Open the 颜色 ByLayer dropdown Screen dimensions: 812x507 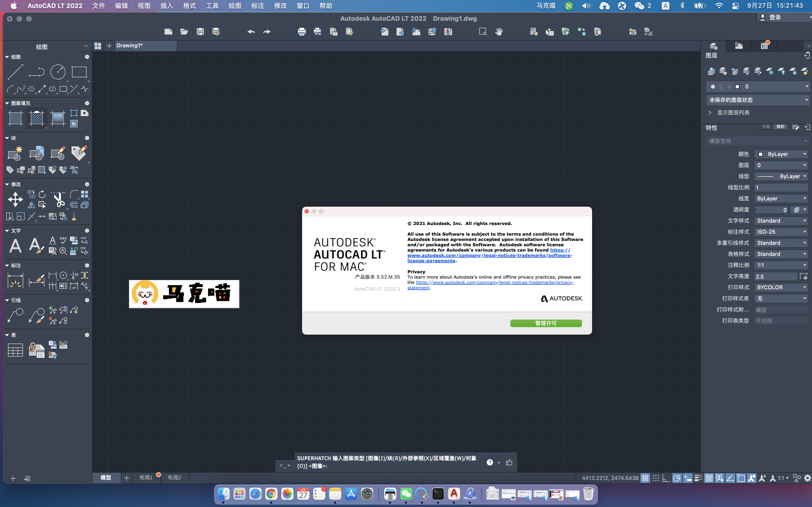tap(781, 154)
